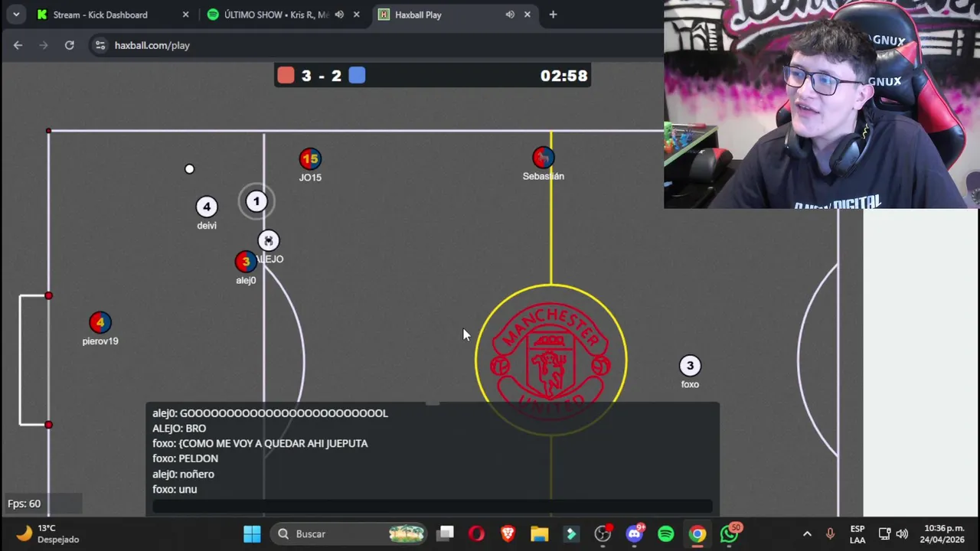Click the blue team color box in scoreboard
Image resolution: width=980 pixels, height=551 pixels.
[x=357, y=75]
